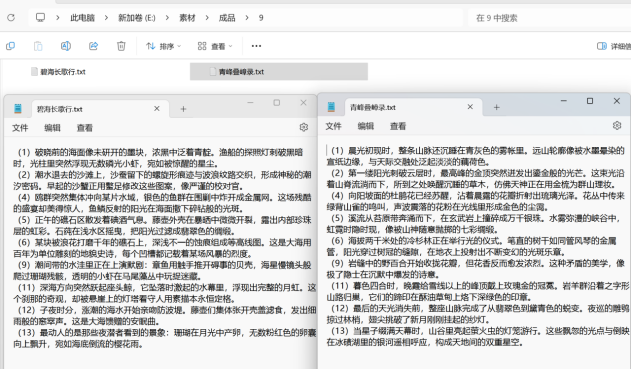Click the delete trash icon
The image size is (631, 369).
click(x=121, y=46)
